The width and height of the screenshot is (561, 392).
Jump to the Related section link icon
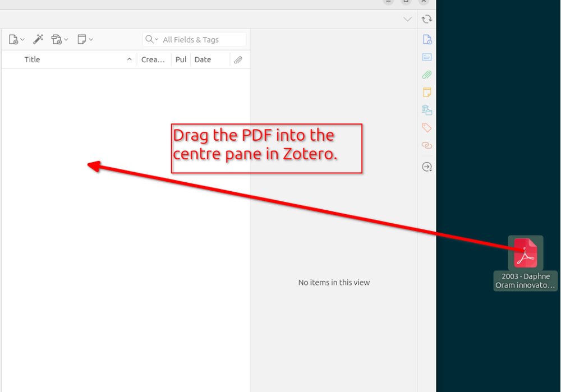click(x=427, y=145)
